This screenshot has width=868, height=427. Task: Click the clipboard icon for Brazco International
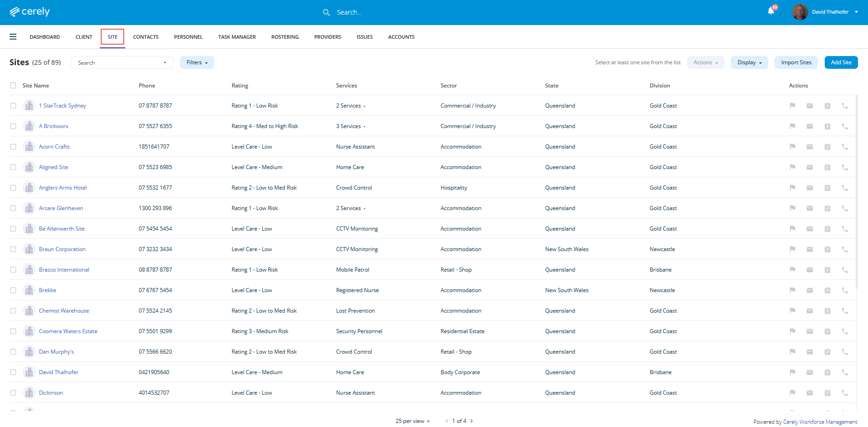[x=827, y=270]
